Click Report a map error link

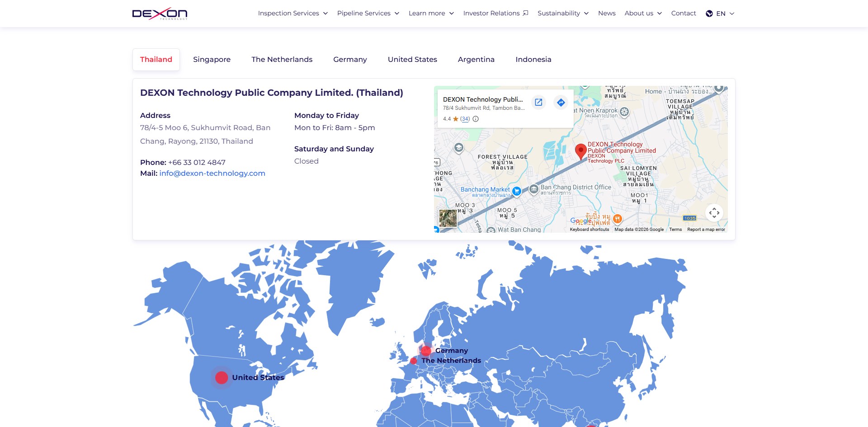pyautogui.click(x=706, y=230)
